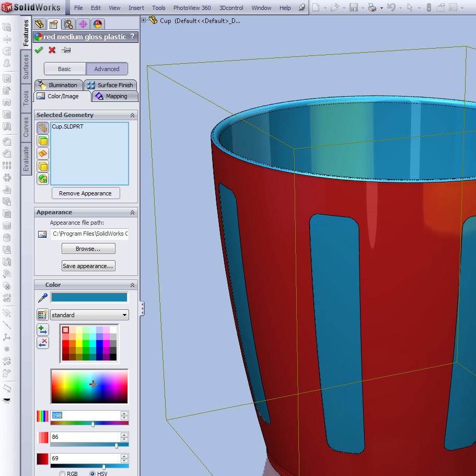Select features filter icon in Selected Geometry
476x476 pixels.
pyautogui.click(x=43, y=179)
